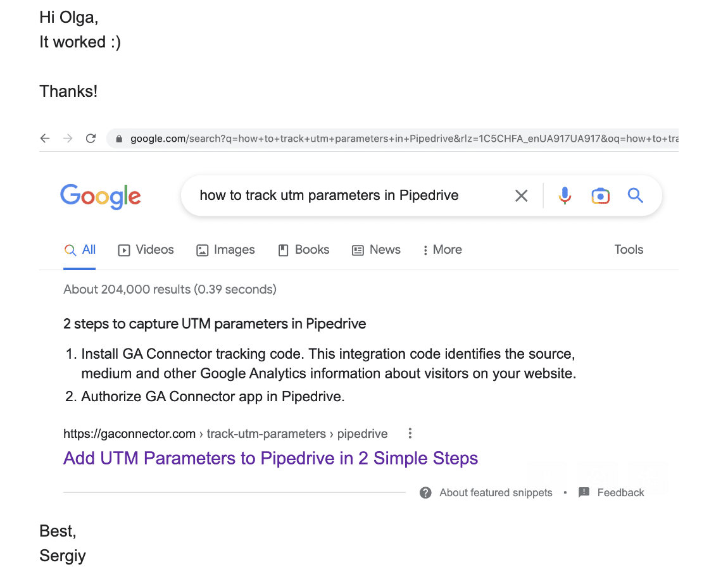Click the About featured snippets link
The width and height of the screenshot is (728, 572).
pyautogui.click(x=495, y=493)
